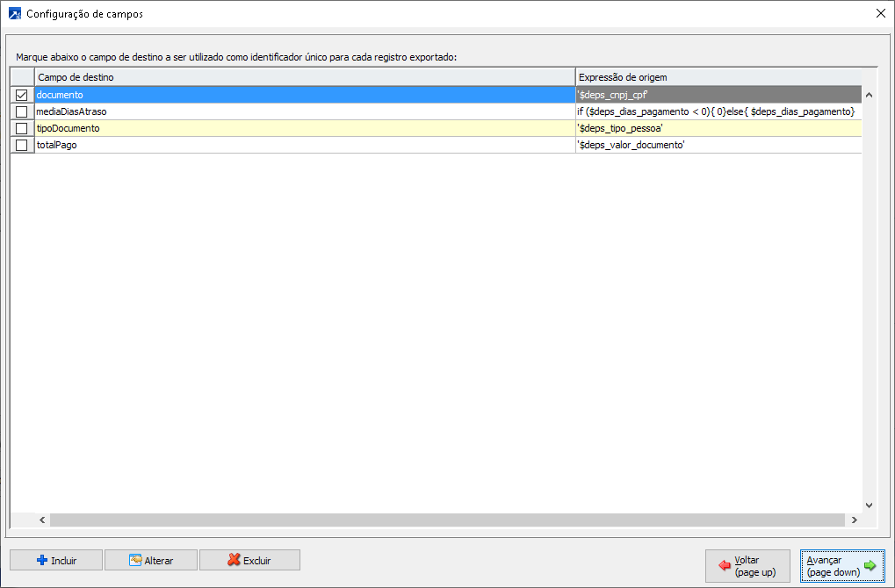
Task: Sort by Campo de destino column header
Action: tap(305, 77)
